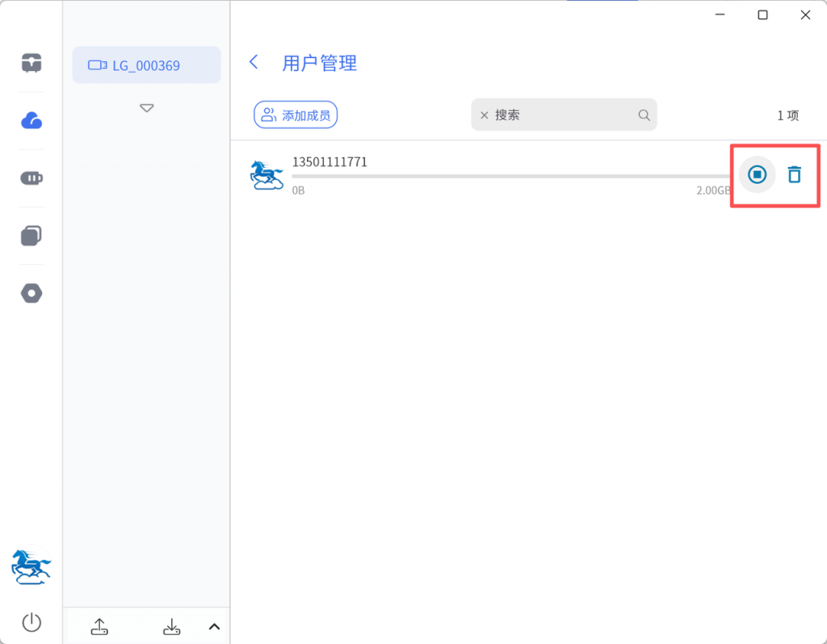Go back using the left chevron arrow

[254, 62]
